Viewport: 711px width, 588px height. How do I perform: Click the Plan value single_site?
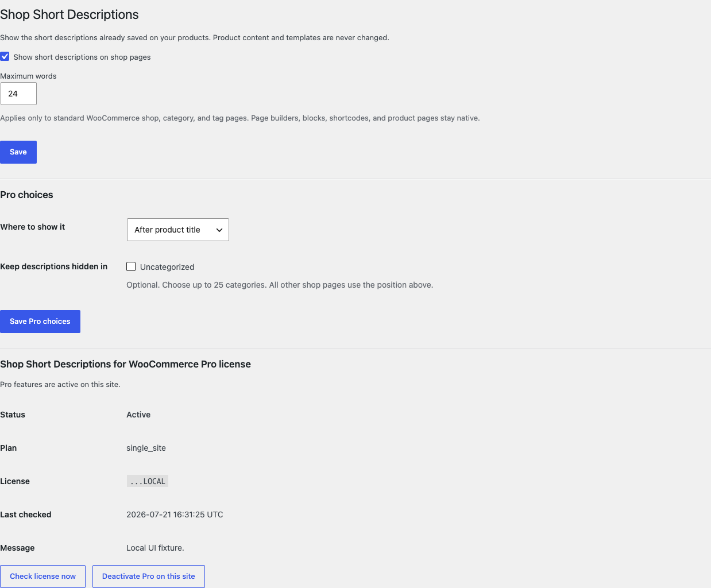pyautogui.click(x=146, y=448)
